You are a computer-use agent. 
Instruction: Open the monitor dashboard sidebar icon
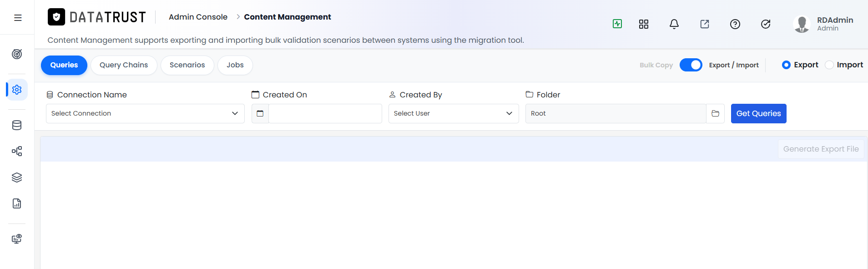coord(17,239)
